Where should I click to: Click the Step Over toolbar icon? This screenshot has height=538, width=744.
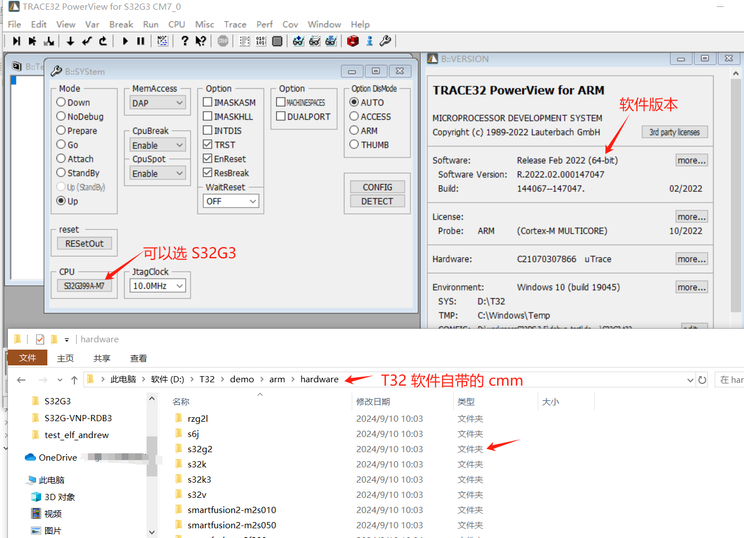click(32, 41)
